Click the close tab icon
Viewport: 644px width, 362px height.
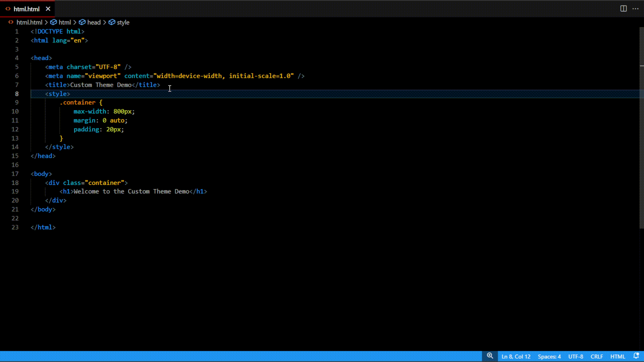(x=48, y=9)
